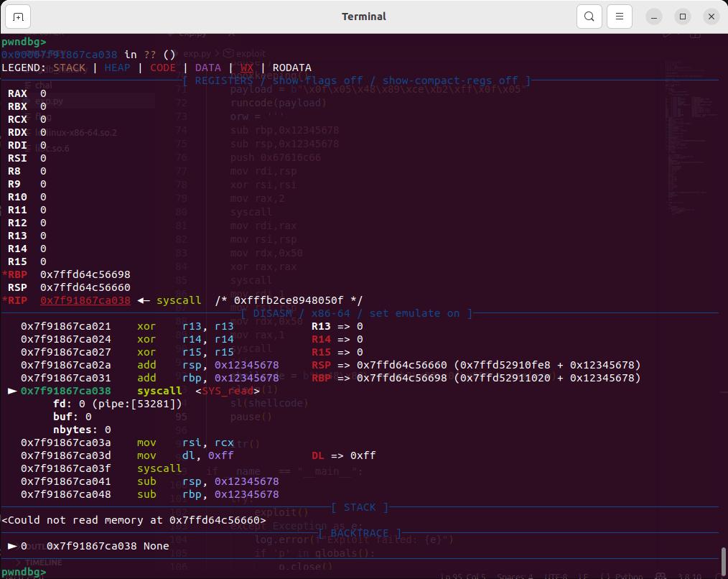The width and height of the screenshot is (728, 579).
Task: Open the terminal hamburger menu
Action: [620, 17]
